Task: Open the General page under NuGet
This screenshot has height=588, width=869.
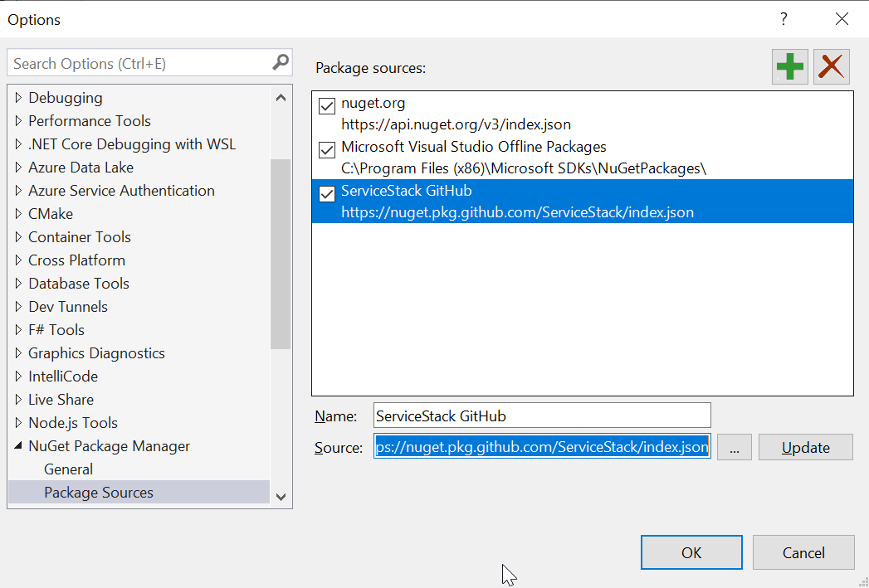Action: pyautogui.click(x=69, y=469)
